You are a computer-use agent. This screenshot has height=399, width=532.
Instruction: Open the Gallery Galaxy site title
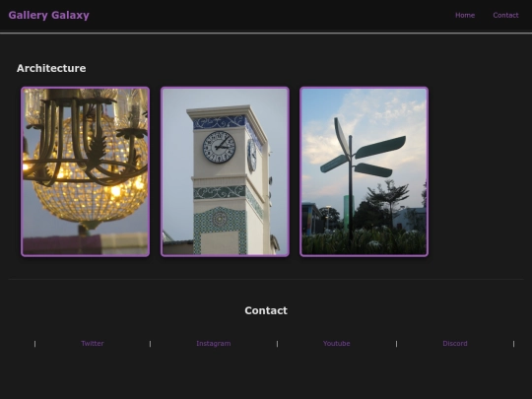click(49, 15)
